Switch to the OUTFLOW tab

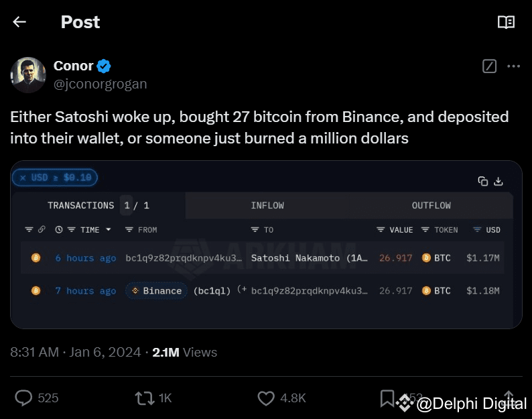pos(431,205)
